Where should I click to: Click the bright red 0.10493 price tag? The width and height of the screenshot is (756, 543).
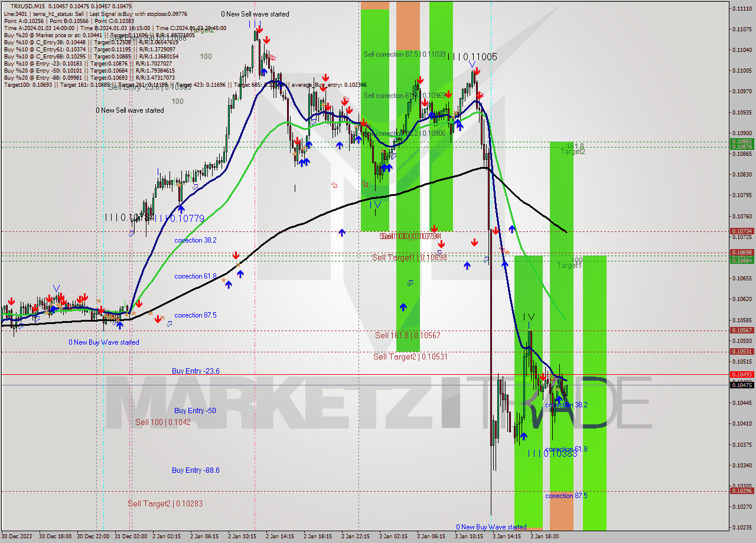pos(742,374)
